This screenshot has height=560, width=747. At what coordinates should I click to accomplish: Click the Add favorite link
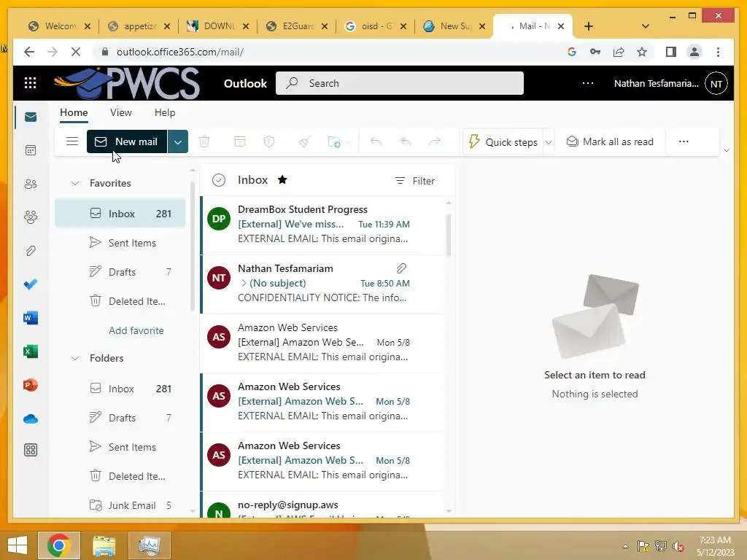pyautogui.click(x=136, y=330)
